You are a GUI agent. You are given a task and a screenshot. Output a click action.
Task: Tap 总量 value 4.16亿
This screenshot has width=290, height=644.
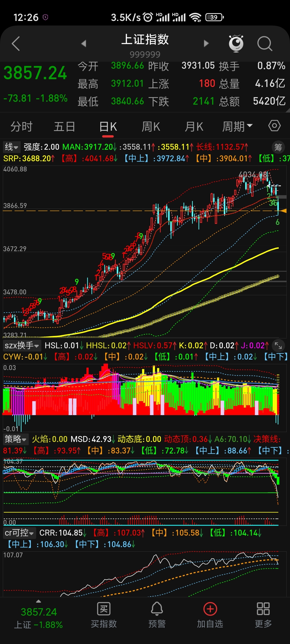pyautogui.click(x=270, y=83)
